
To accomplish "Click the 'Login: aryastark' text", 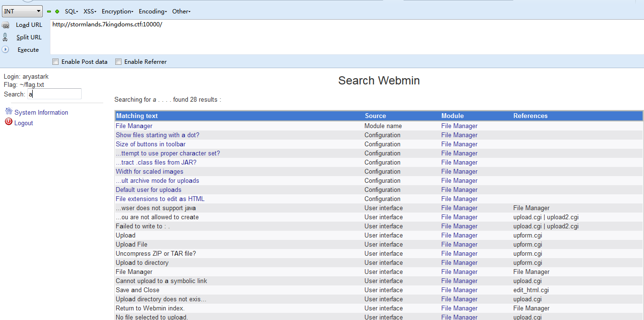I will tap(26, 77).
